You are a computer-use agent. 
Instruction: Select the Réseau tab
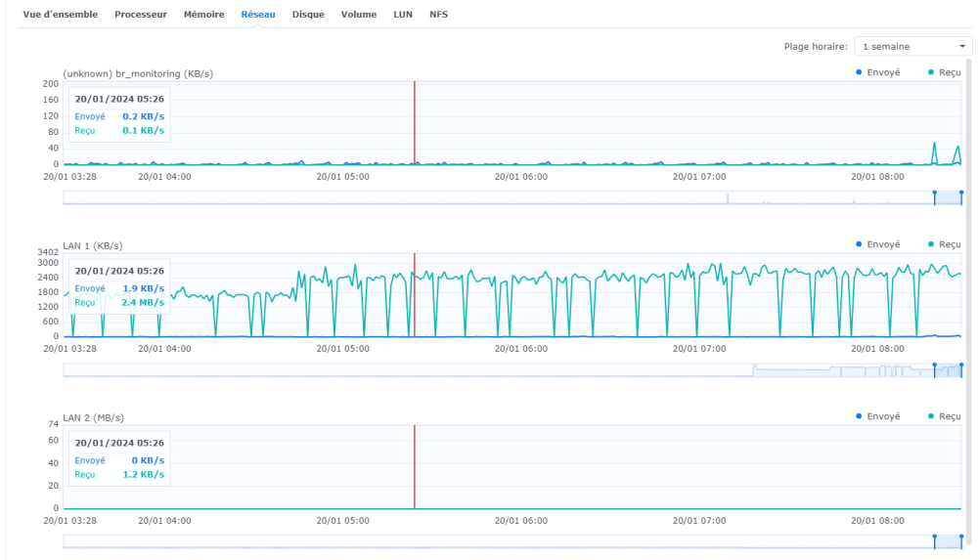pos(258,15)
